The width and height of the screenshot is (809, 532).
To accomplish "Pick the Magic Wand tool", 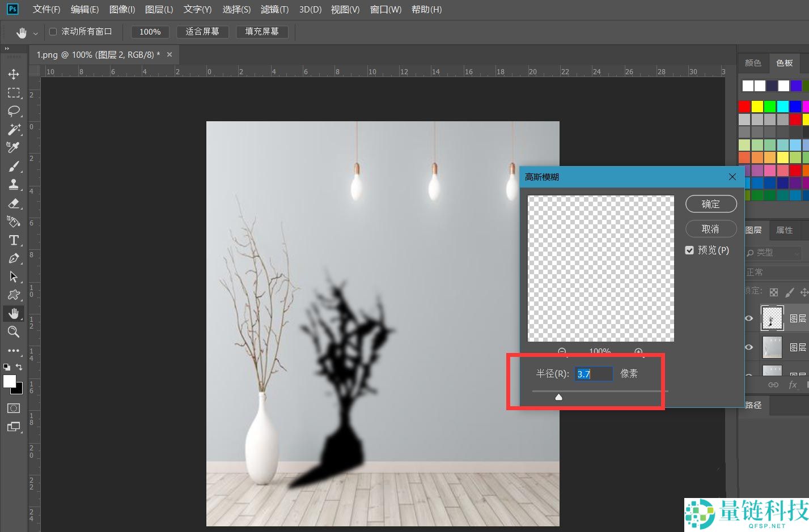I will 14,129.
